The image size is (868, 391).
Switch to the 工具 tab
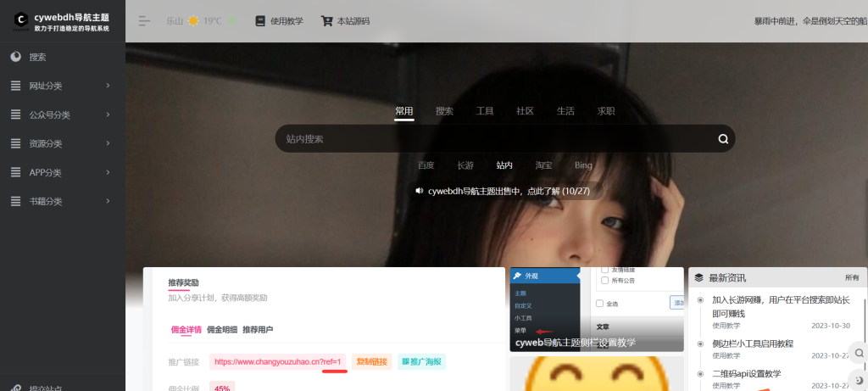pyautogui.click(x=485, y=111)
